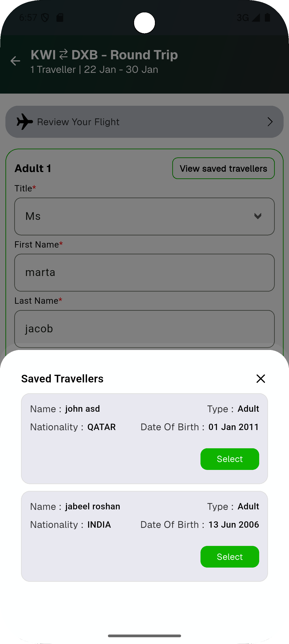Focus the Last Name field

tap(144, 329)
